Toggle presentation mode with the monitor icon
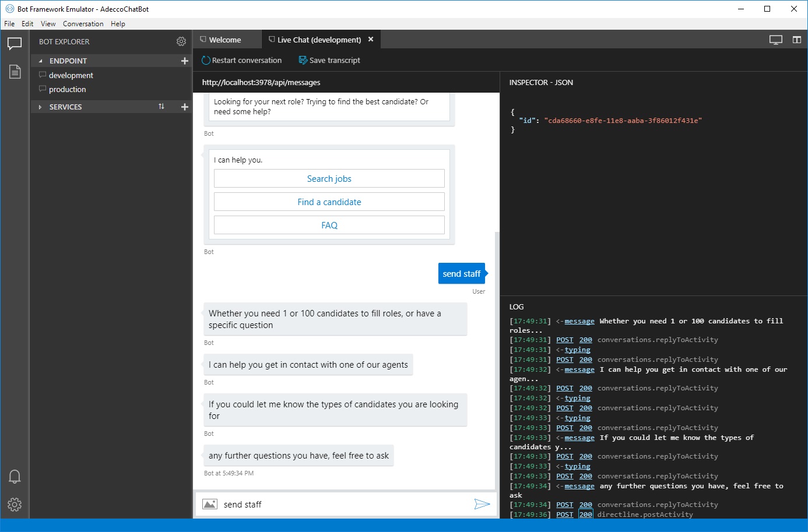 [776, 39]
